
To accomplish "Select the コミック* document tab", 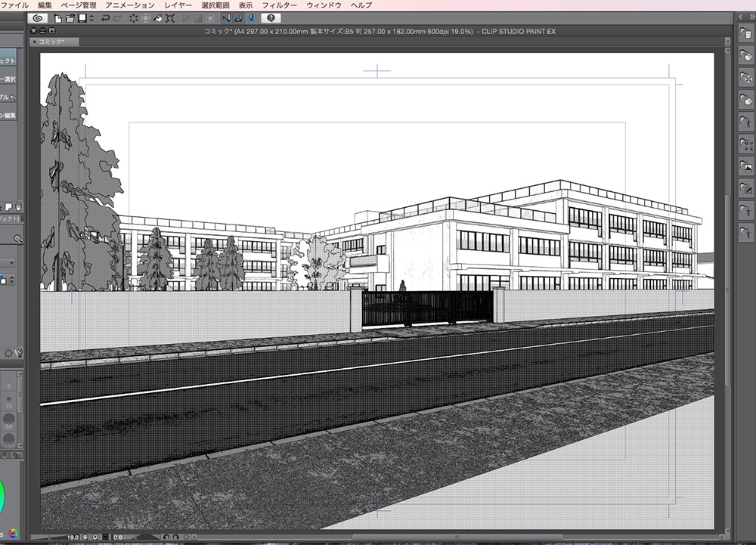I will [x=54, y=42].
